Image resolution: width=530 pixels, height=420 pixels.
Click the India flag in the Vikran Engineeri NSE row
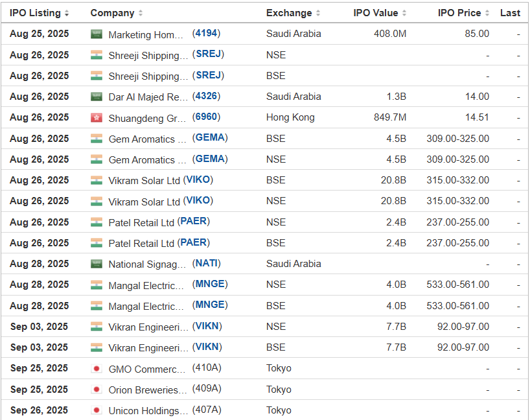point(97,327)
